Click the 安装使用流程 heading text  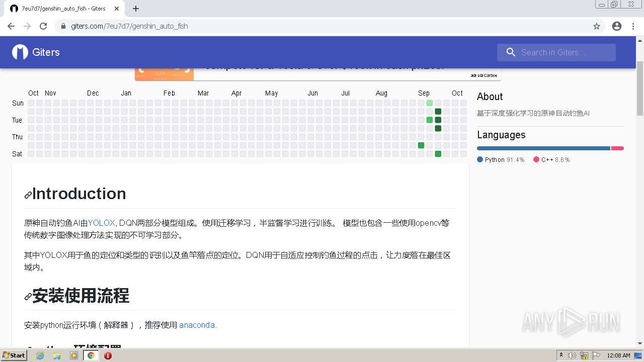pyautogui.click(x=80, y=296)
